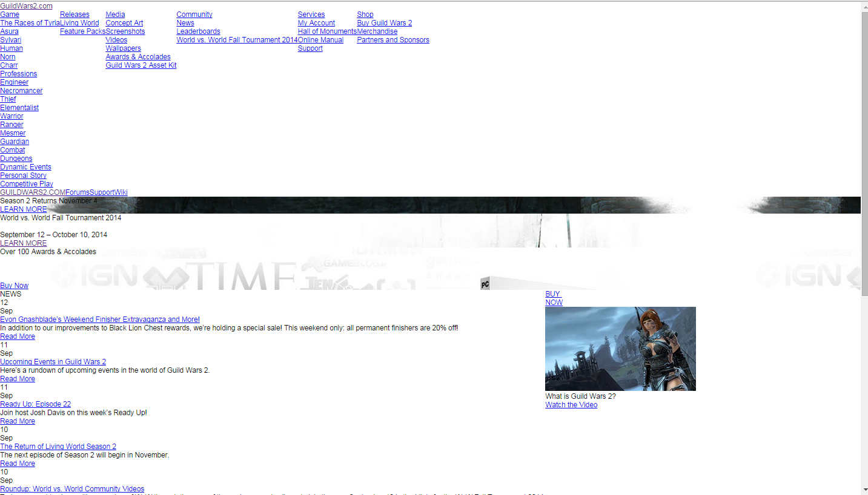
Task: Click the Game menu link
Action: click(x=10, y=15)
